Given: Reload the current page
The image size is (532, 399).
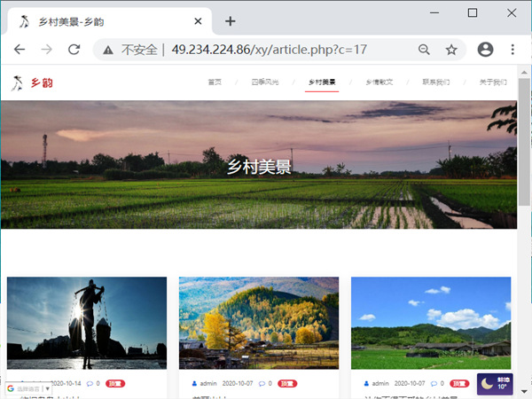Looking at the screenshot, I should (x=74, y=50).
